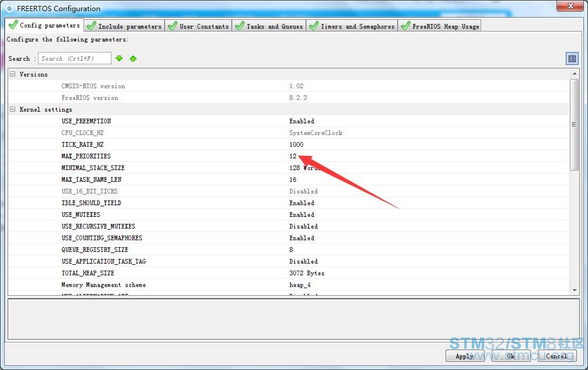Open the USE_MUTEXES Enabled value

(302, 215)
